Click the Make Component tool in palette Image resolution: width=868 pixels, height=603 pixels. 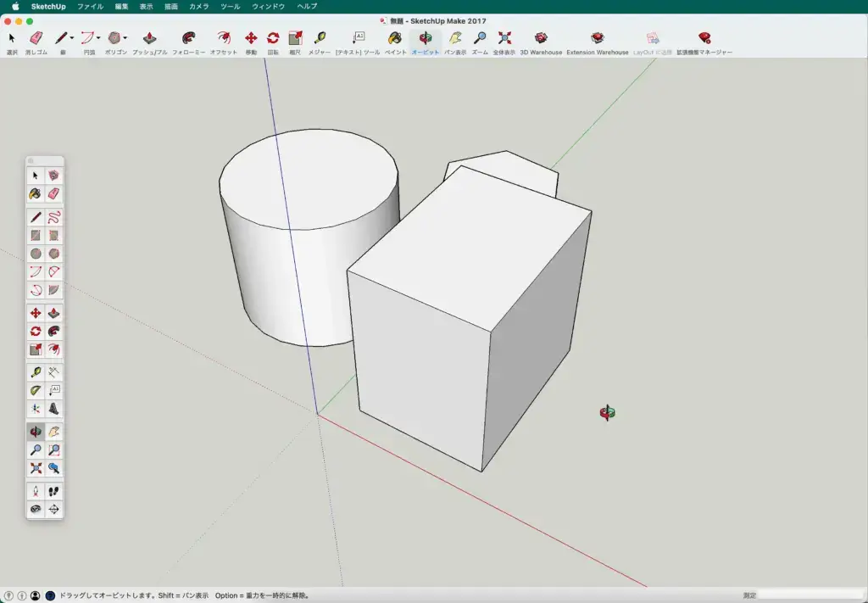[53, 176]
